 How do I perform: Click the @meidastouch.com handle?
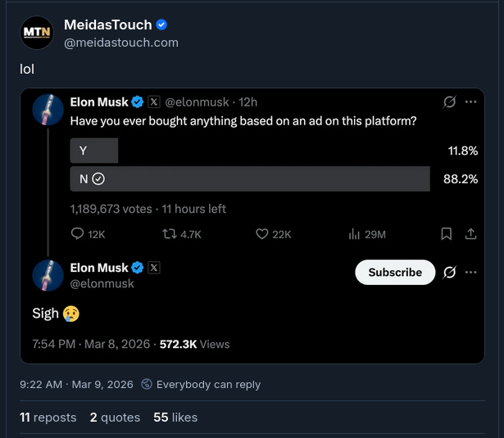click(x=121, y=43)
